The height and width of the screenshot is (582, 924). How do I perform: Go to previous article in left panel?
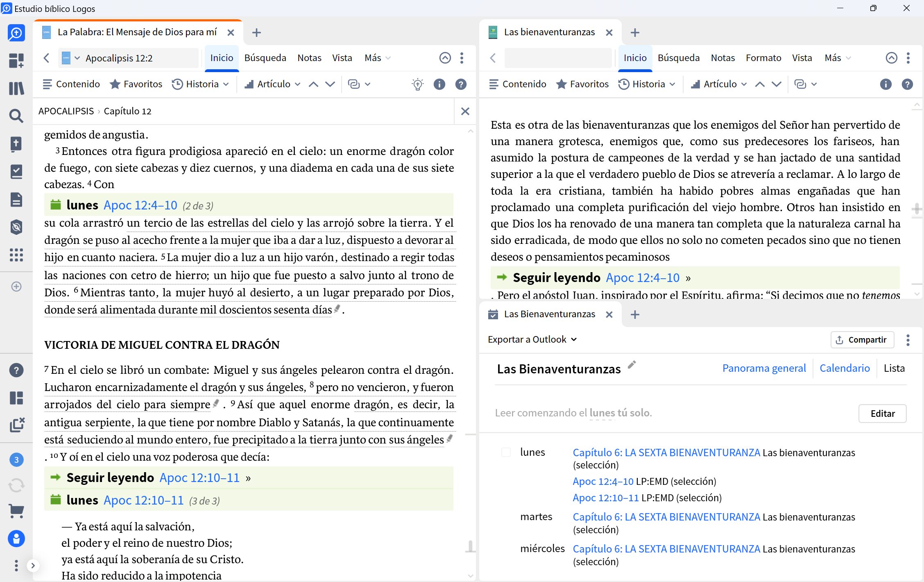click(313, 84)
